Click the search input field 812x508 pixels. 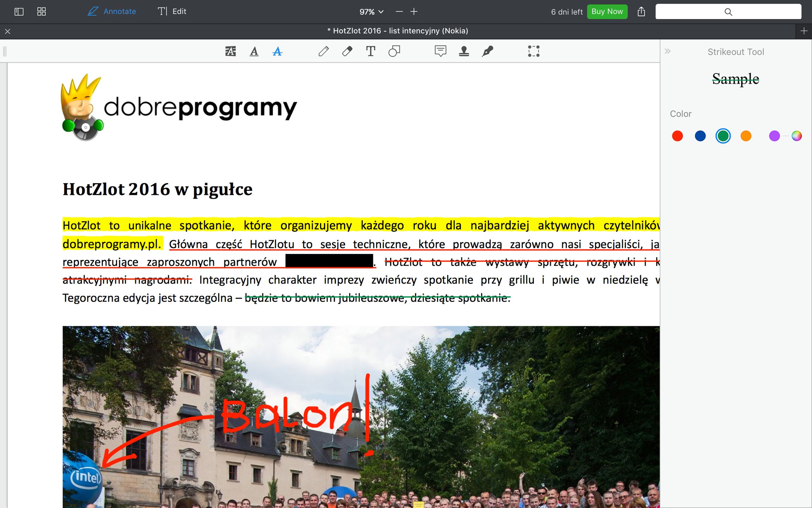tap(728, 12)
